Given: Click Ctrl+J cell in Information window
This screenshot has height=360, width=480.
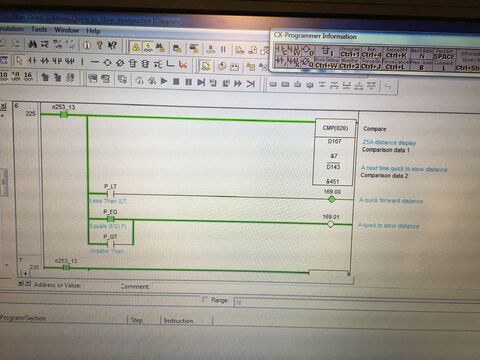Looking at the screenshot, I should pyautogui.click(x=371, y=65).
